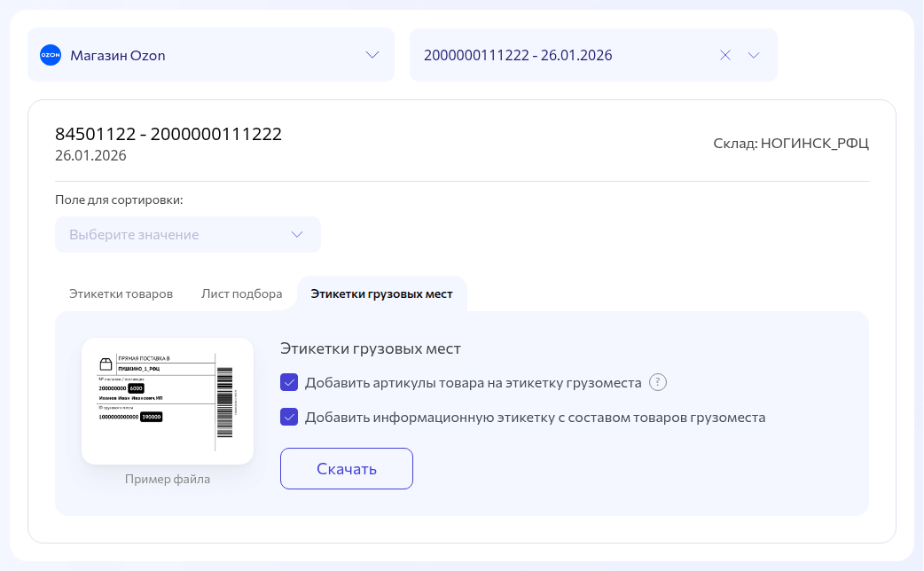Screen dimensions: 924x571
Task: Open the question mark help icon
Action: (x=658, y=382)
